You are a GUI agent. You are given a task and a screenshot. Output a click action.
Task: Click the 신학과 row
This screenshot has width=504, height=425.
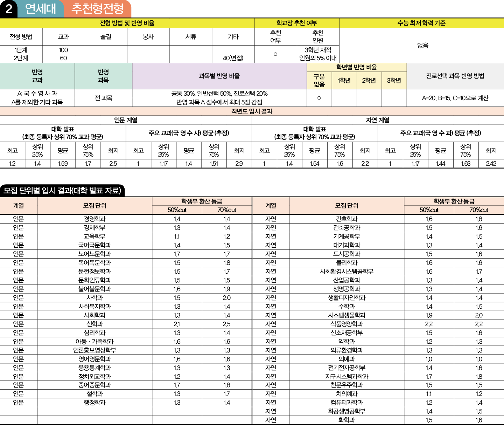point(126,324)
